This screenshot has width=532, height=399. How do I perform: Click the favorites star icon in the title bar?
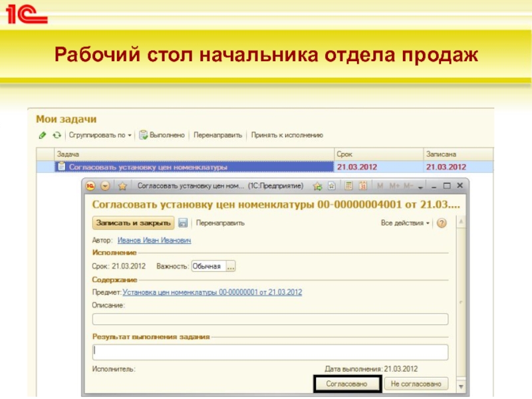[x=122, y=186]
